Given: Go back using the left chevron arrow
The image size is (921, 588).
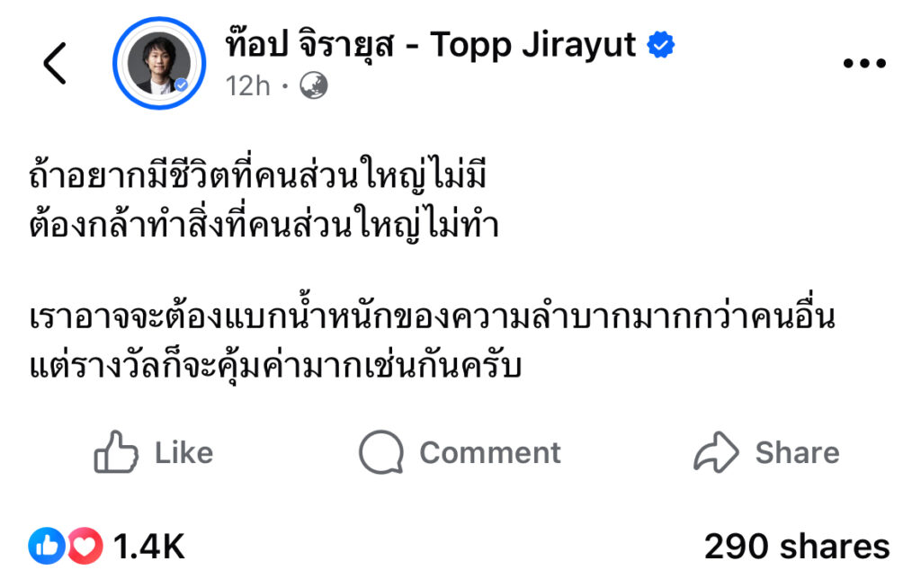Looking at the screenshot, I should [x=55, y=64].
